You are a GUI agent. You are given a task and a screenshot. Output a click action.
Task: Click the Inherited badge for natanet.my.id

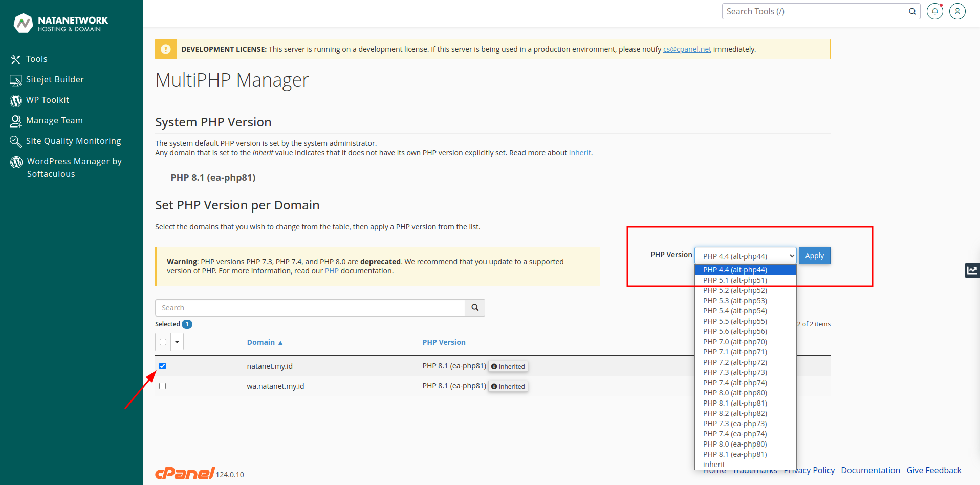[x=508, y=366]
